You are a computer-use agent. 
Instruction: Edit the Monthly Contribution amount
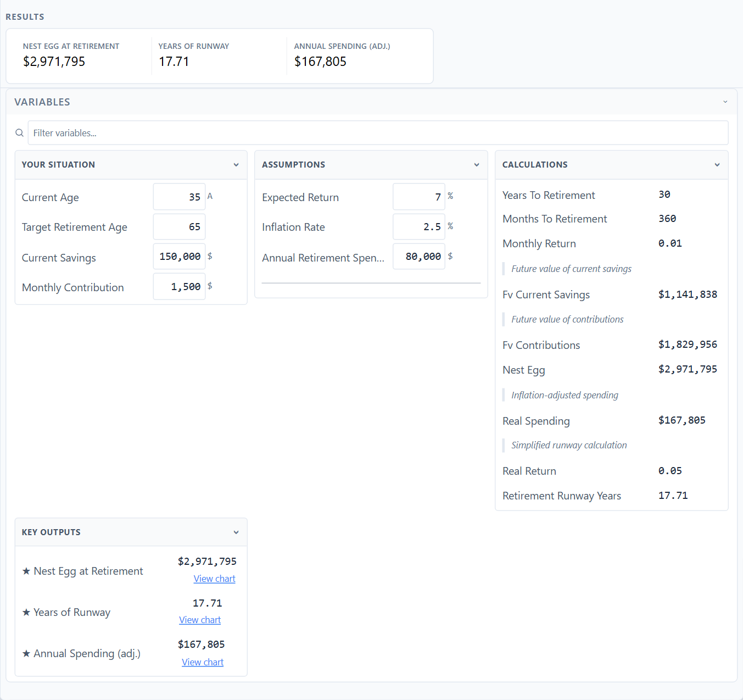tap(179, 287)
